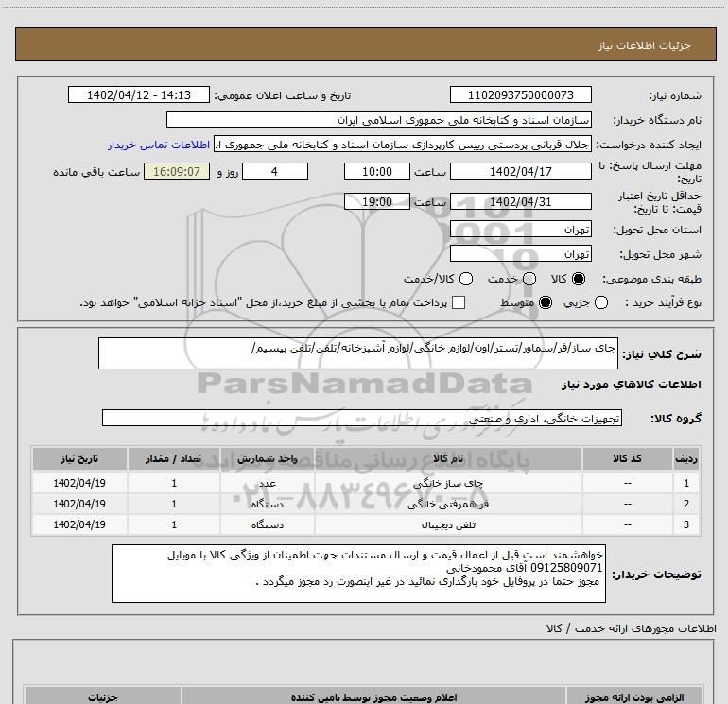The width and height of the screenshot is (728, 704).
Task: Click the validity hour field 19:00
Action: click(377, 202)
